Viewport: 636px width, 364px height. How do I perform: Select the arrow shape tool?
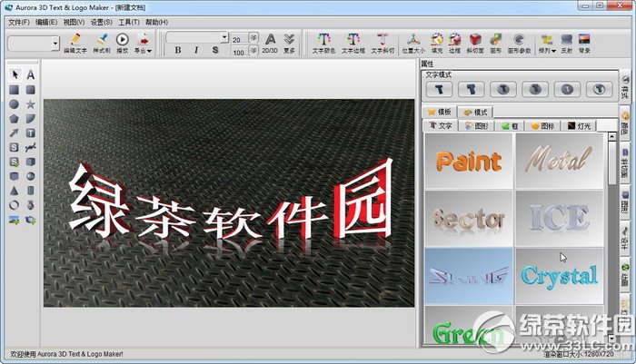coord(15,133)
